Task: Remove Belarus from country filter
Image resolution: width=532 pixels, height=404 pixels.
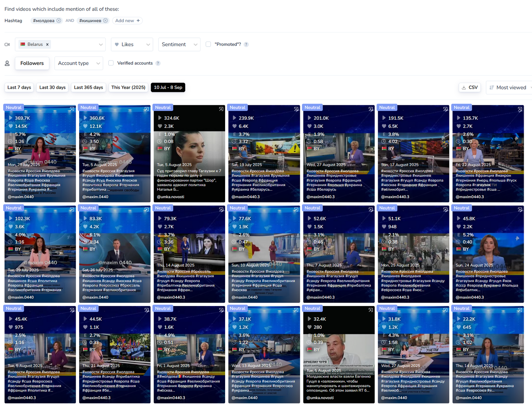Action: click(47, 45)
